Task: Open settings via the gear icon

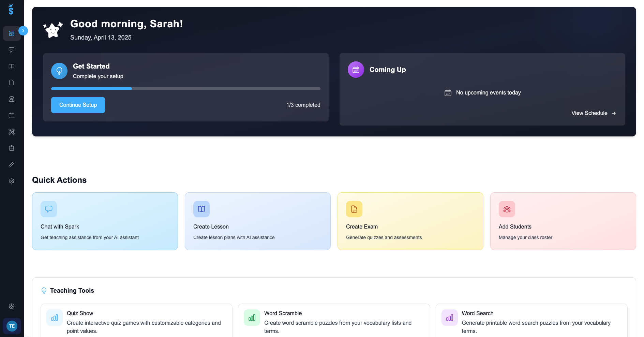Action: pos(12,180)
